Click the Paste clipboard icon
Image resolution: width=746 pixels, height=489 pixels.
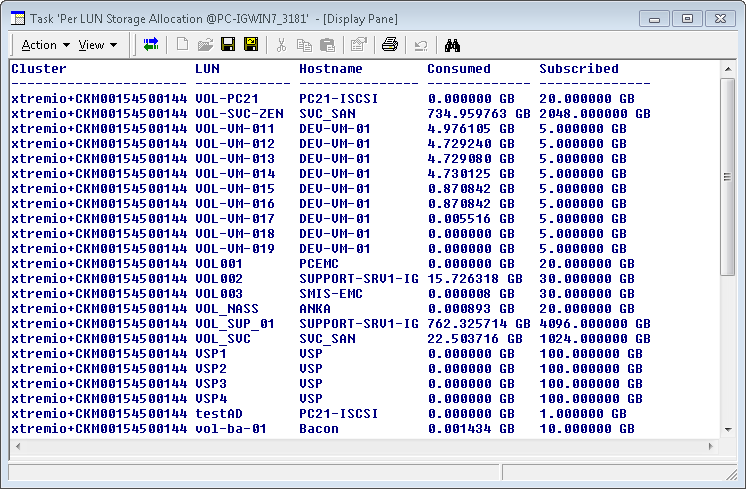coord(327,45)
